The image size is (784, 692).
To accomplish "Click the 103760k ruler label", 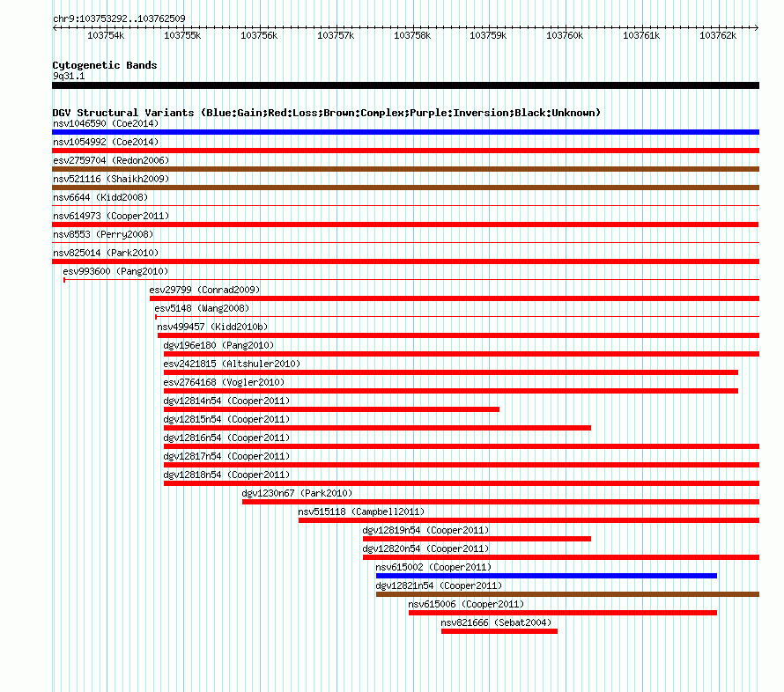I will [565, 35].
